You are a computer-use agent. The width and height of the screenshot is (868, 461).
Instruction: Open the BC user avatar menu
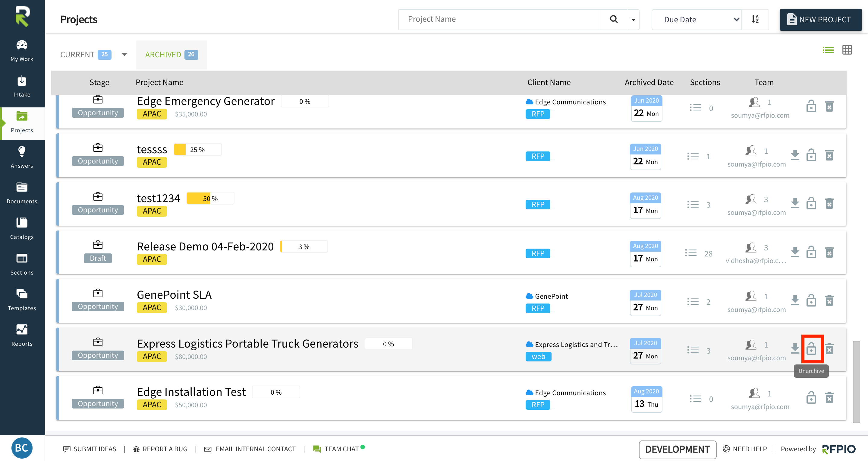(22, 448)
